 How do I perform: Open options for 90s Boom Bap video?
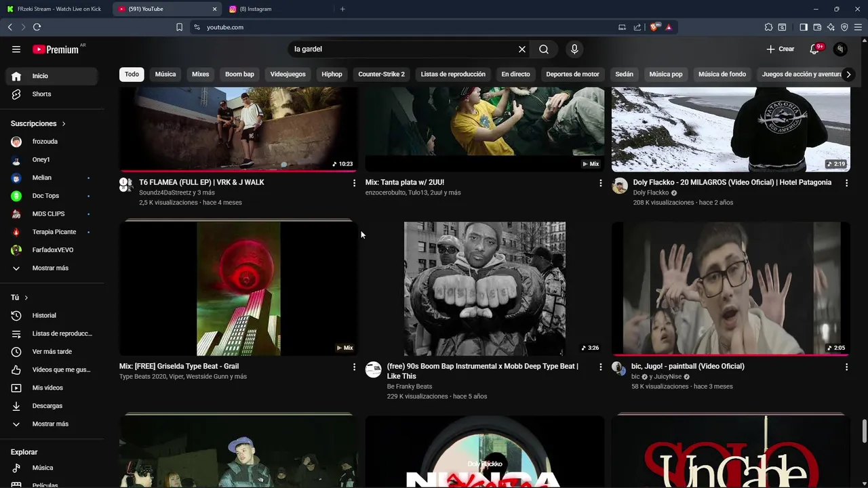coord(600,367)
